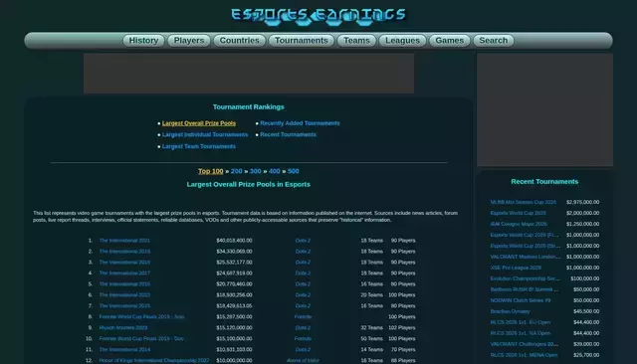
Task: Go to the Countries section
Action: coord(239,41)
